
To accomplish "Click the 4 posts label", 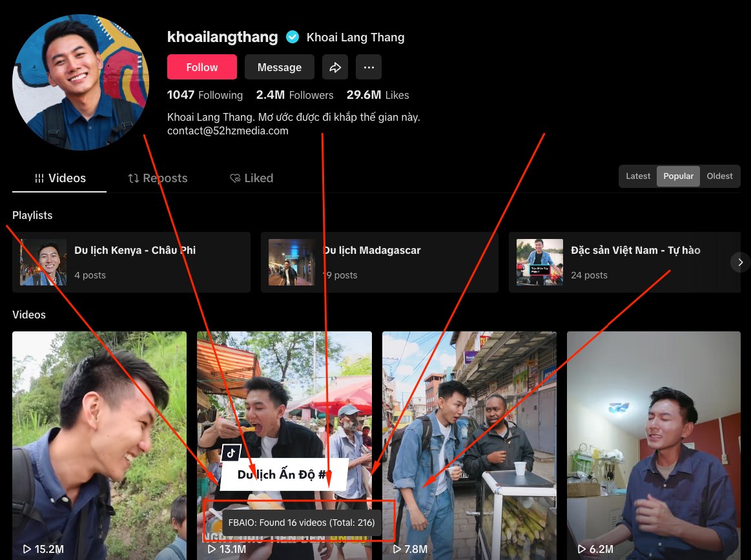I will (x=90, y=275).
